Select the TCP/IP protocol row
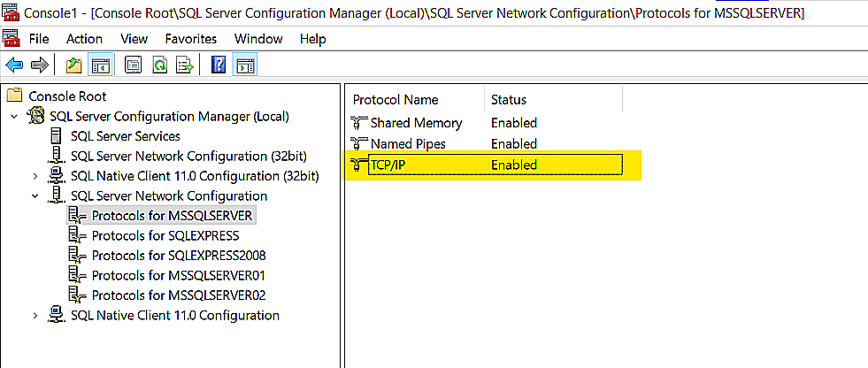Viewport: 868px width, 368px height. 389,165
